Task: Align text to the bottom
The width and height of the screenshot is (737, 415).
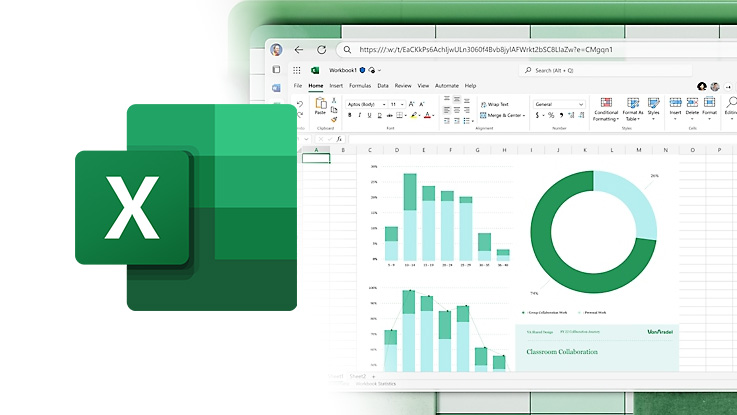Action: [467, 101]
